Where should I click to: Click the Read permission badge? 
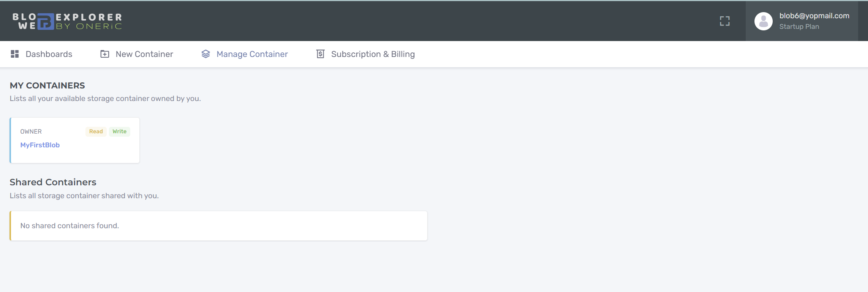96,131
